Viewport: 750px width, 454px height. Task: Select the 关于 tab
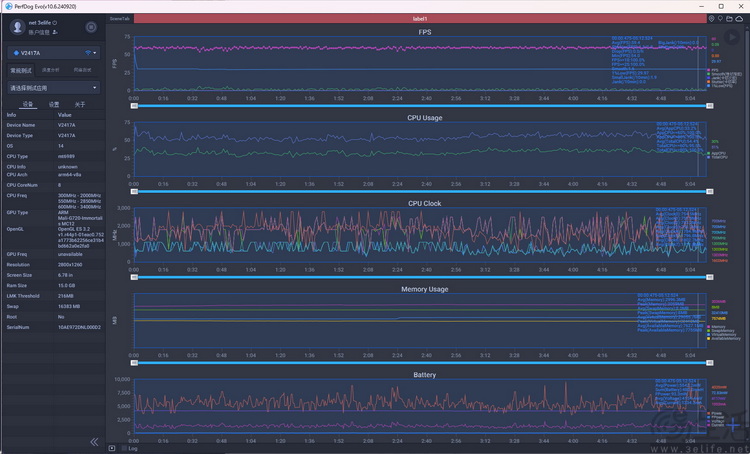click(80, 104)
